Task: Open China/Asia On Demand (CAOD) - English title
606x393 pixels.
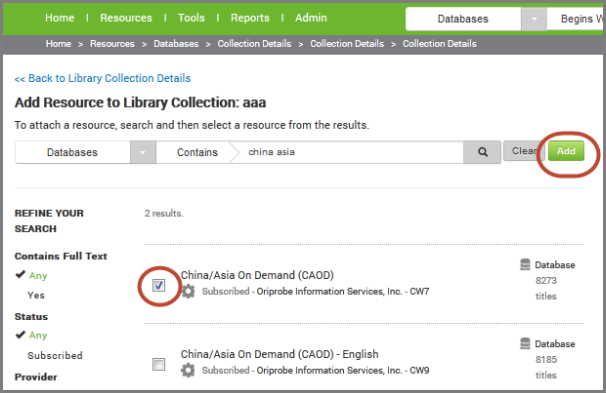Action: point(279,354)
